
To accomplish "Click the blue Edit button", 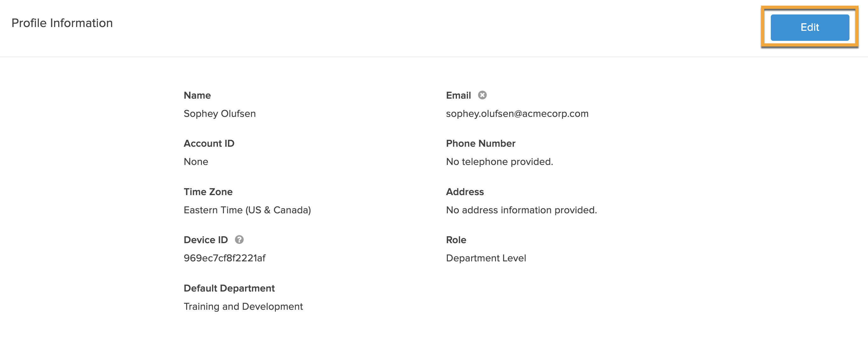I will [x=810, y=27].
